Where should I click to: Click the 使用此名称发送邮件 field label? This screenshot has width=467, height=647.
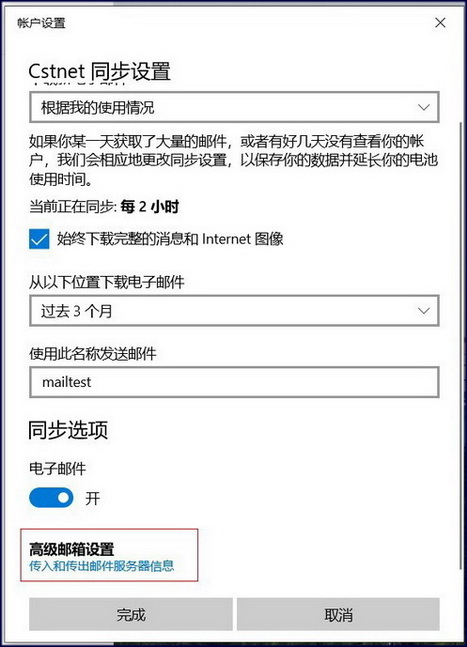click(x=93, y=354)
